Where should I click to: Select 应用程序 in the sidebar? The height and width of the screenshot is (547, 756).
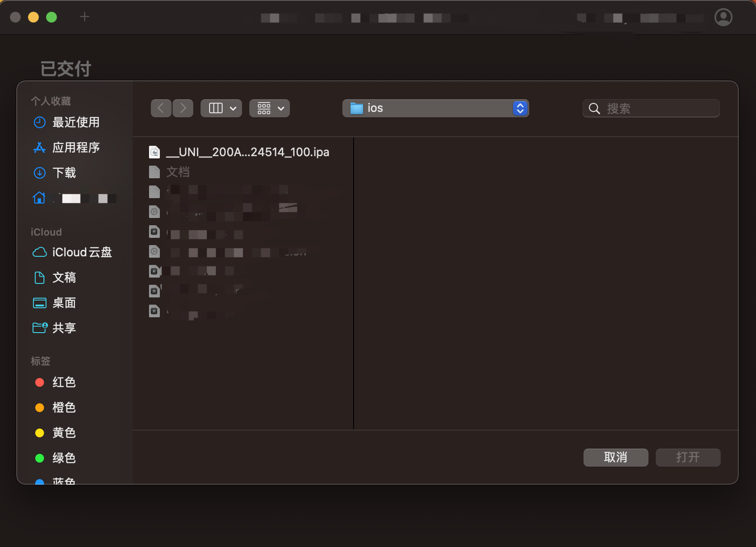click(x=76, y=148)
